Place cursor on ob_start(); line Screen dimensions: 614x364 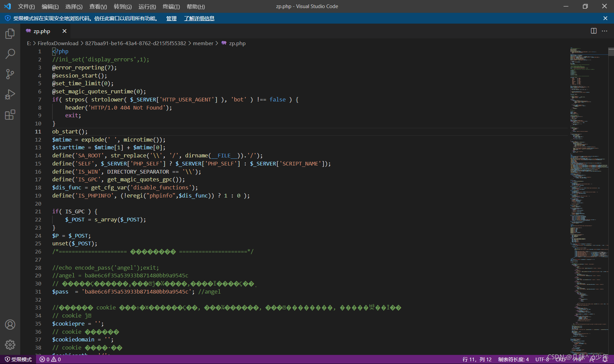click(70, 131)
